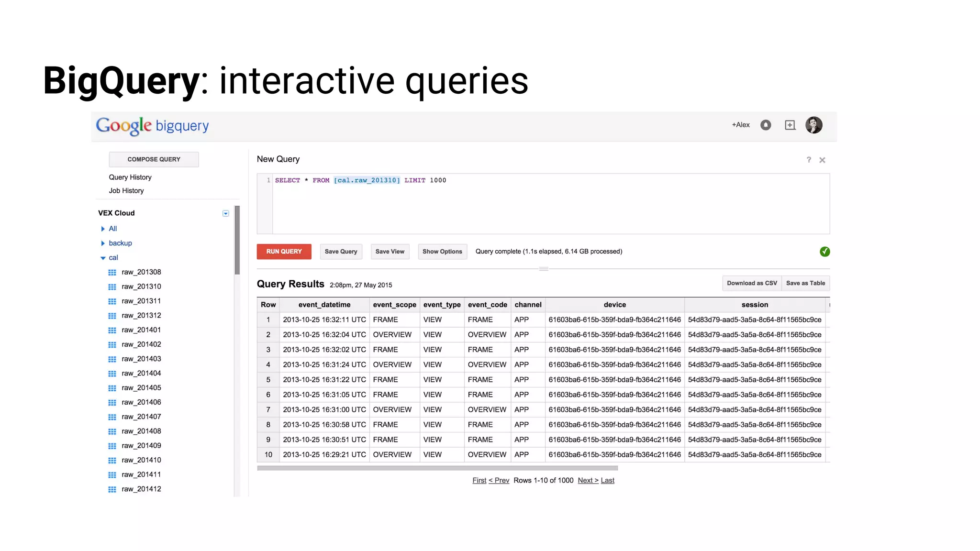
Task: Save results as Table
Action: pos(806,283)
